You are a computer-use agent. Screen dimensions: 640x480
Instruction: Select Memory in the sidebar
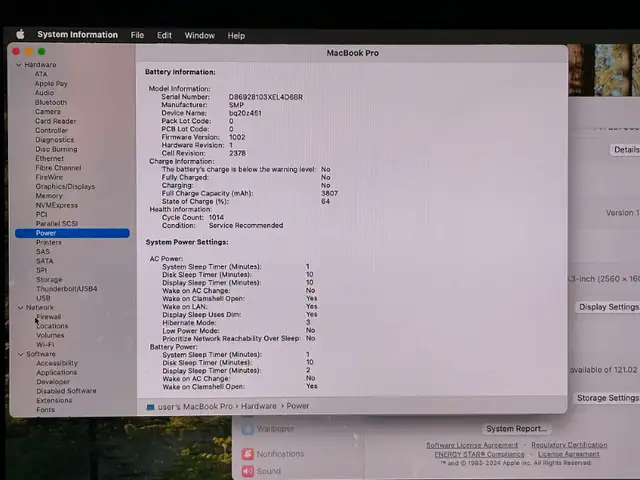(x=49, y=196)
